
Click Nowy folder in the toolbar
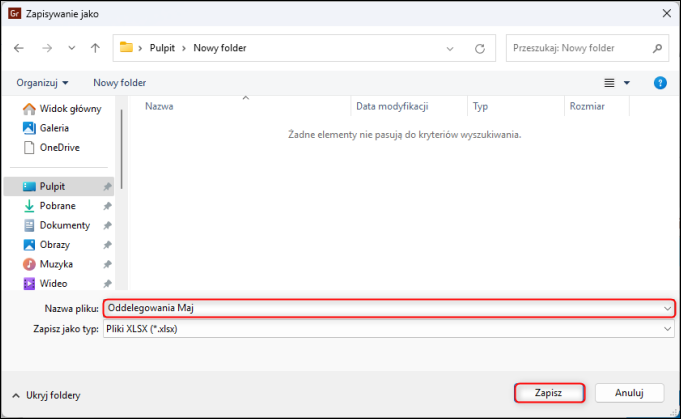coord(120,82)
